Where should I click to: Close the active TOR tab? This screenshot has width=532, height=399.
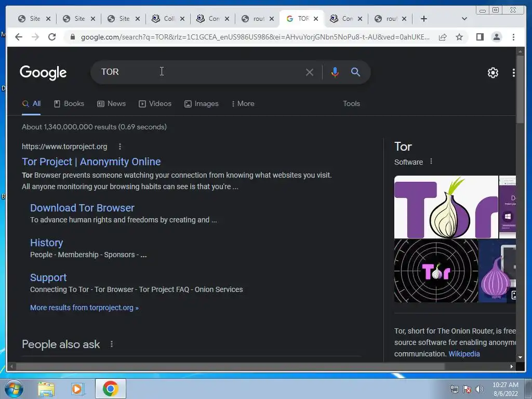click(x=316, y=19)
